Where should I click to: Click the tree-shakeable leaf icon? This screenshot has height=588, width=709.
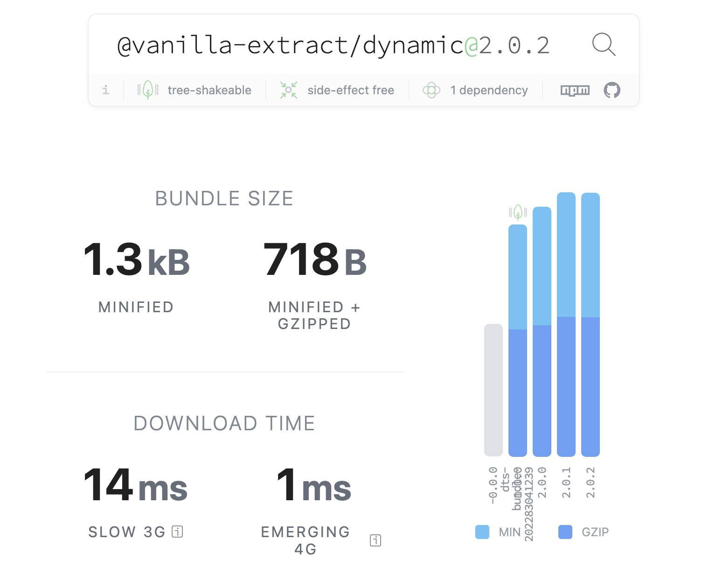pos(148,90)
